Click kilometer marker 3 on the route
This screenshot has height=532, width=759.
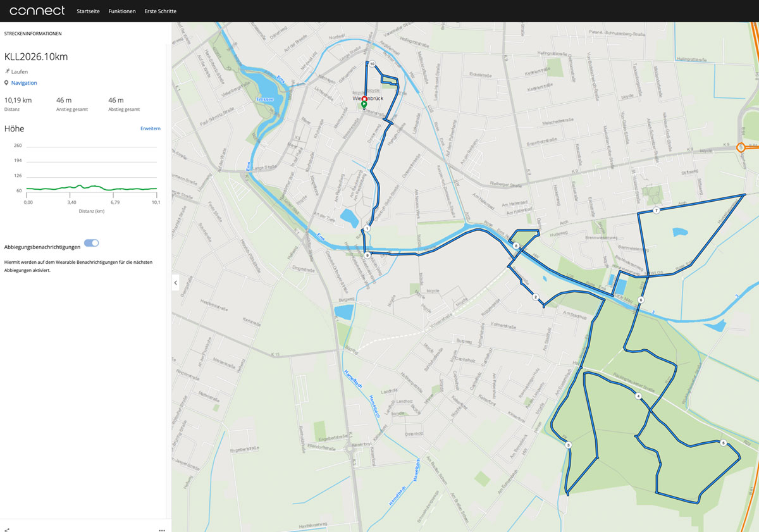[x=569, y=445]
